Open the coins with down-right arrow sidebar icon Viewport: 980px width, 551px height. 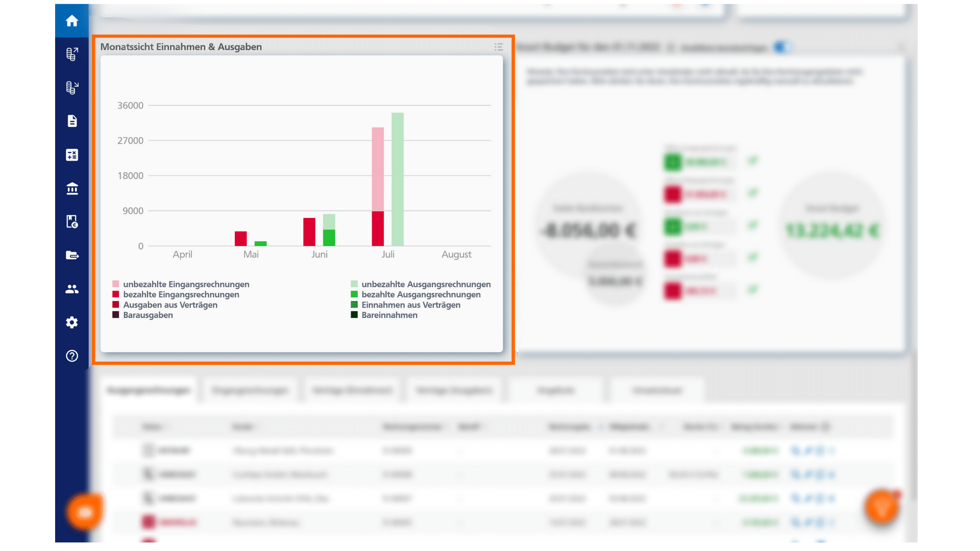coord(72,88)
